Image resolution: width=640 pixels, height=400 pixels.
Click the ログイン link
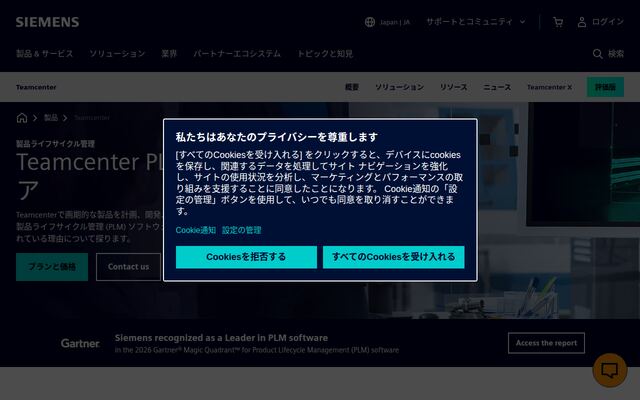tap(608, 22)
